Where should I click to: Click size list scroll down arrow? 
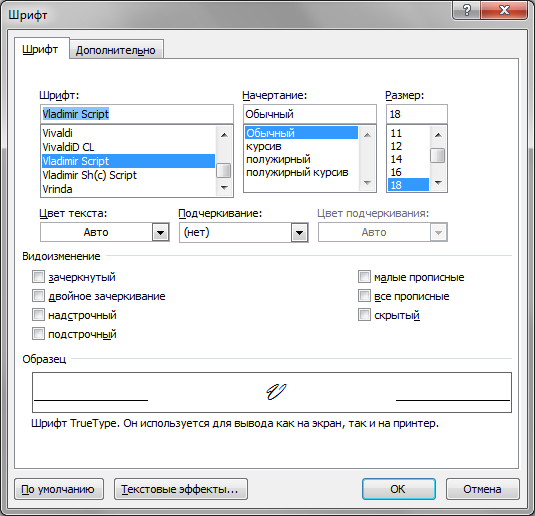[x=438, y=183]
